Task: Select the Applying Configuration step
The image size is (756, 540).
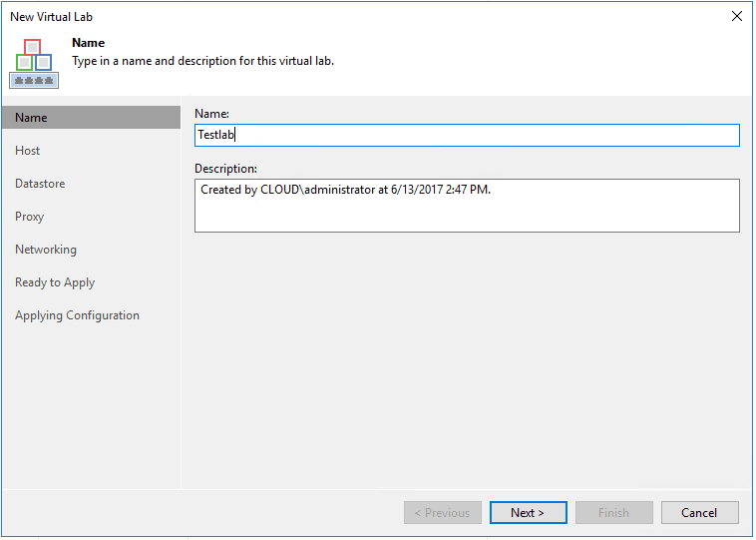Action: 77,315
